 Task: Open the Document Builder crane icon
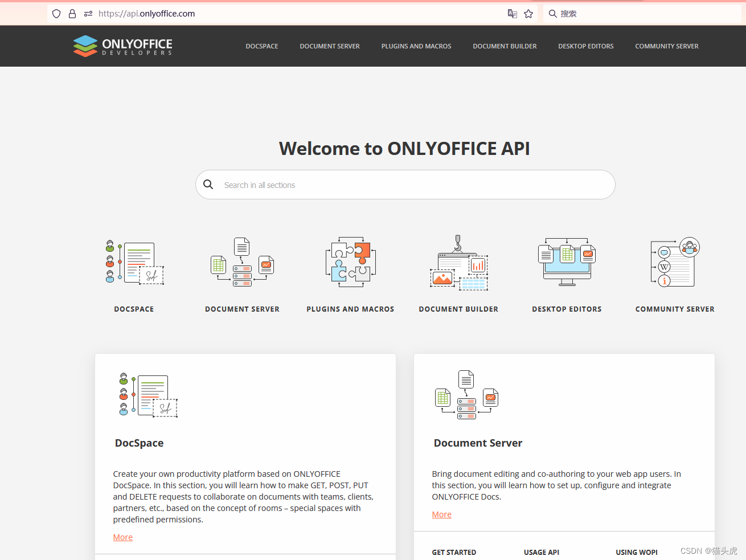tap(459, 263)
